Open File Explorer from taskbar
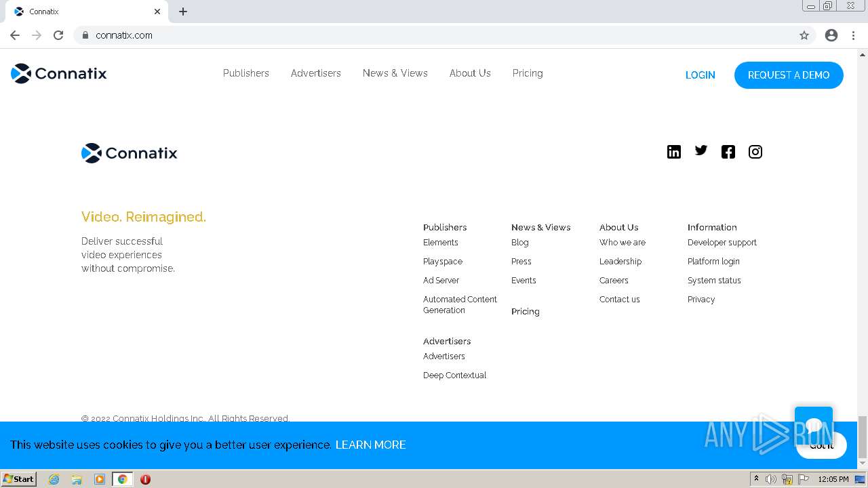The width and height of the screenshot is (868, 488). click(77, 479)
